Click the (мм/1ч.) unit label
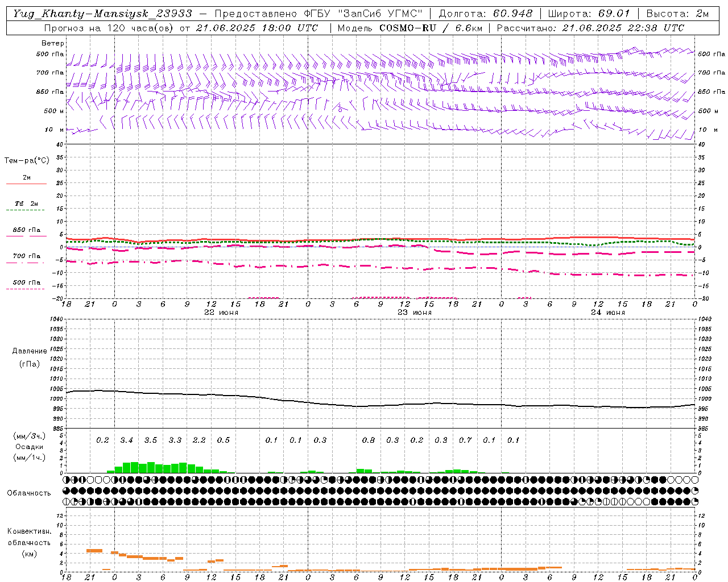Viewport: 728px width, 582px height. (29, 458)
